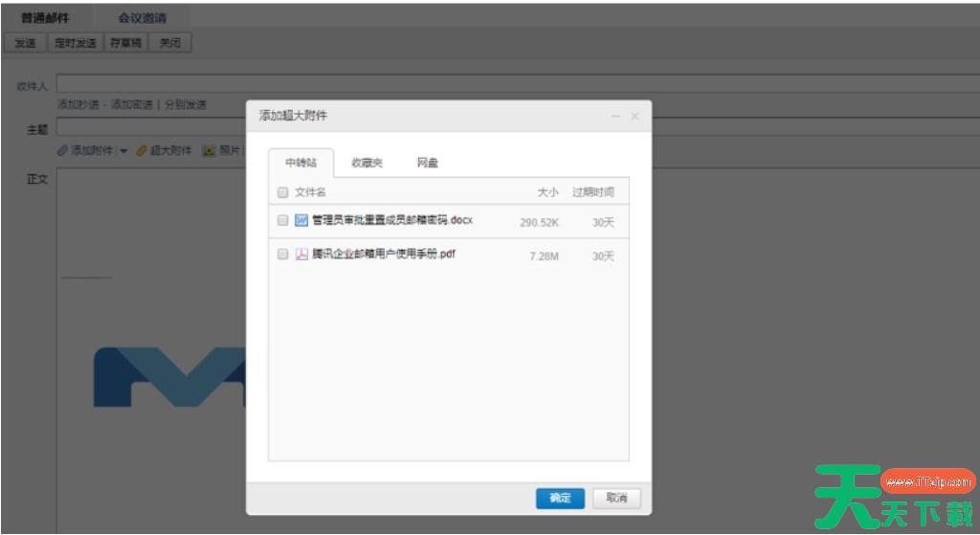Click the 照片 picture icon
This screenshot has width=980, height=535.
(209, 150)
